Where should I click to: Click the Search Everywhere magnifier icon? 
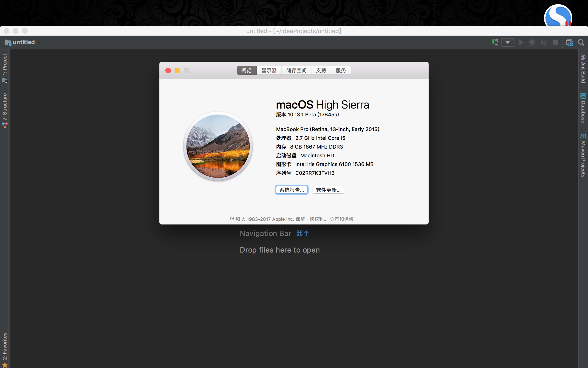(581, 42)
